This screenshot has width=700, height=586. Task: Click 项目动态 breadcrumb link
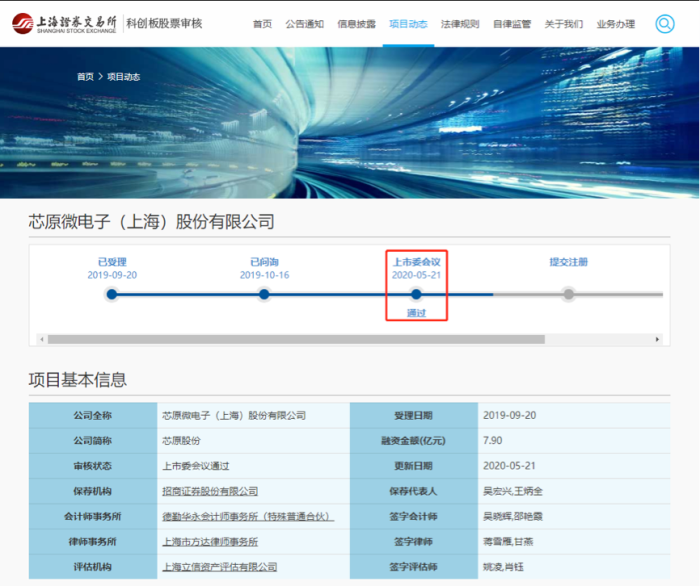(x=123, y=77)
